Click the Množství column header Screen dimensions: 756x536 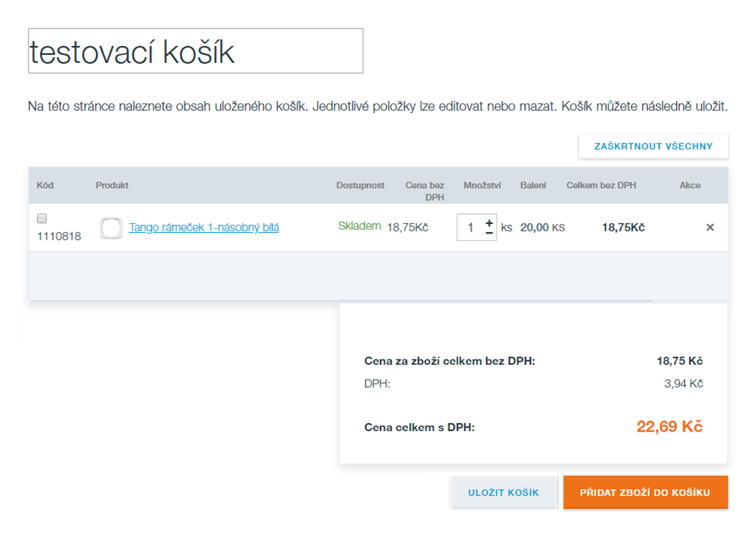pos(483,185)
